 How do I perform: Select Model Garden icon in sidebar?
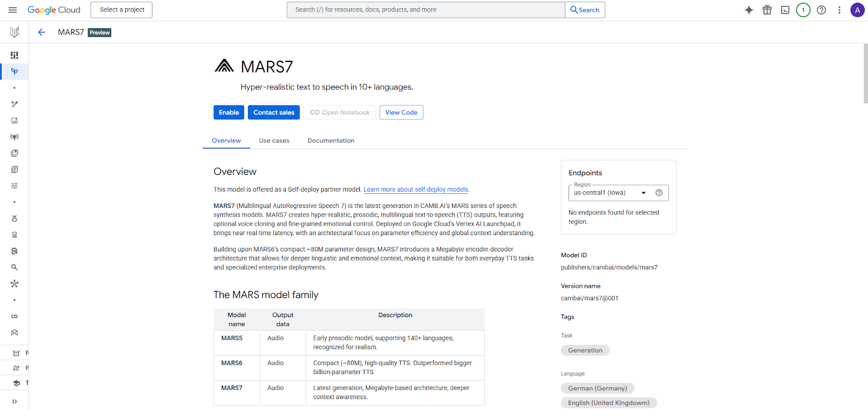[x=15, y=72]
